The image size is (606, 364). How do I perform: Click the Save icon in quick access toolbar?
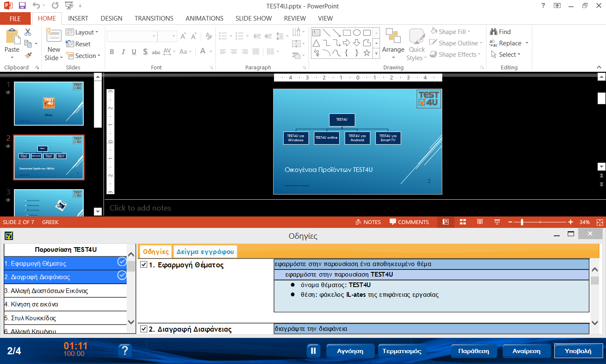tap(22, 6)
